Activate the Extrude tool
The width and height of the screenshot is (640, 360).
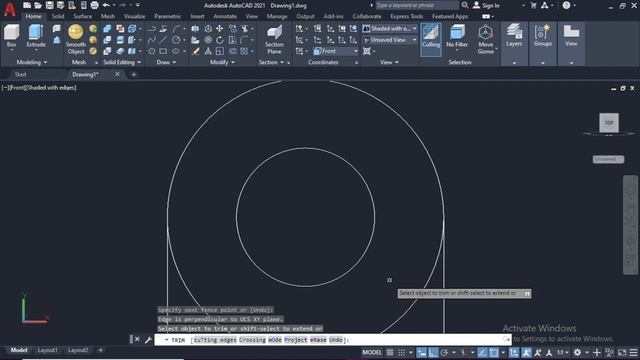36,36
